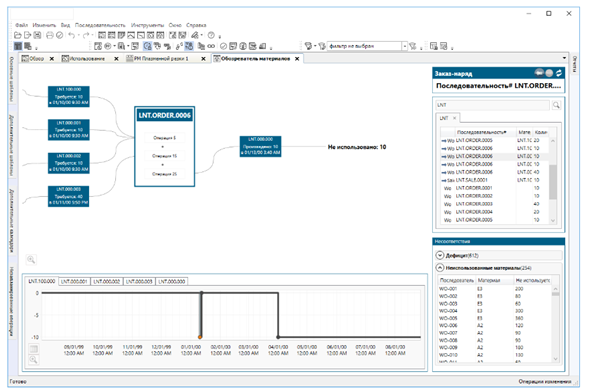596x392 pixels.
Task: Click the orange marker on the chart
Action: point(200,337)
